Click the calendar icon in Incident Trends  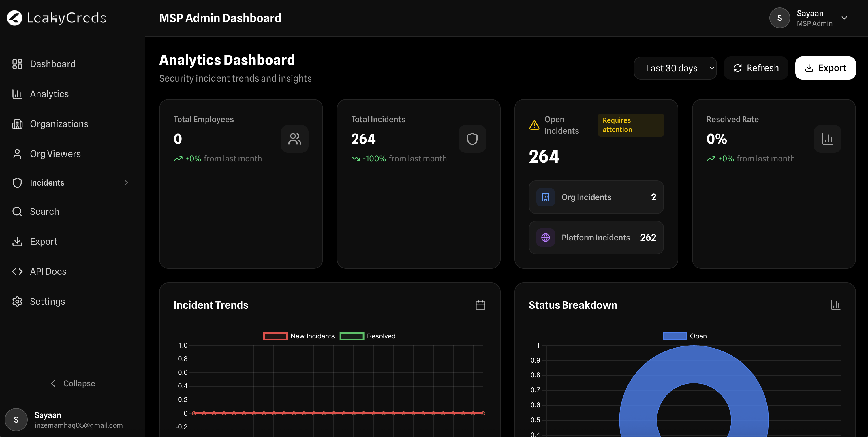pos(480,305)
